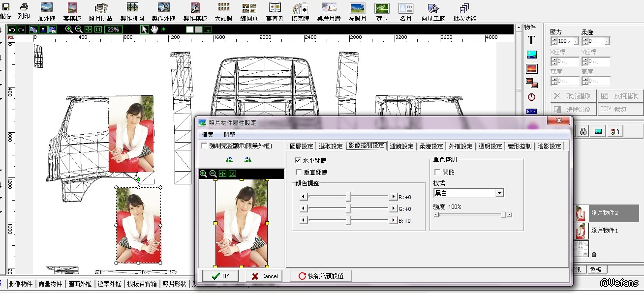This screenshot has width=644, height=293.
Task: Expand the 柔邊 pixel dropdown
Action: [607, 42]
